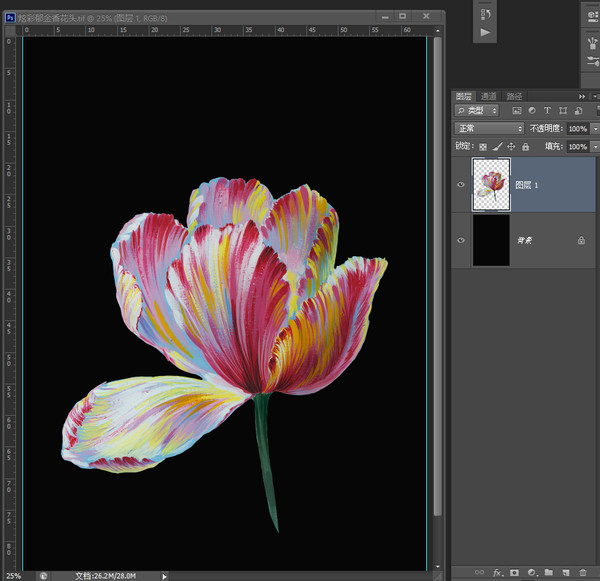Create new fill or adjustment layer icon

[532, 572]
